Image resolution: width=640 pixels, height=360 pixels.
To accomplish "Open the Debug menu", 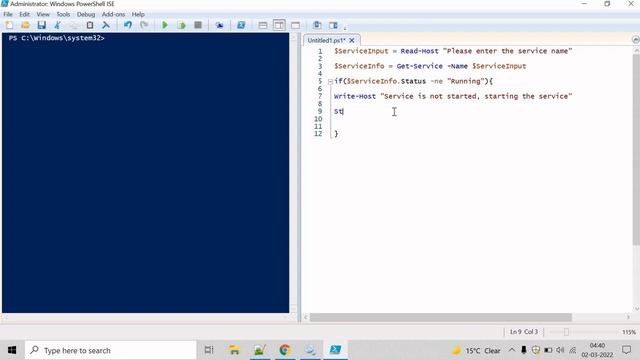I will [86, 14].
